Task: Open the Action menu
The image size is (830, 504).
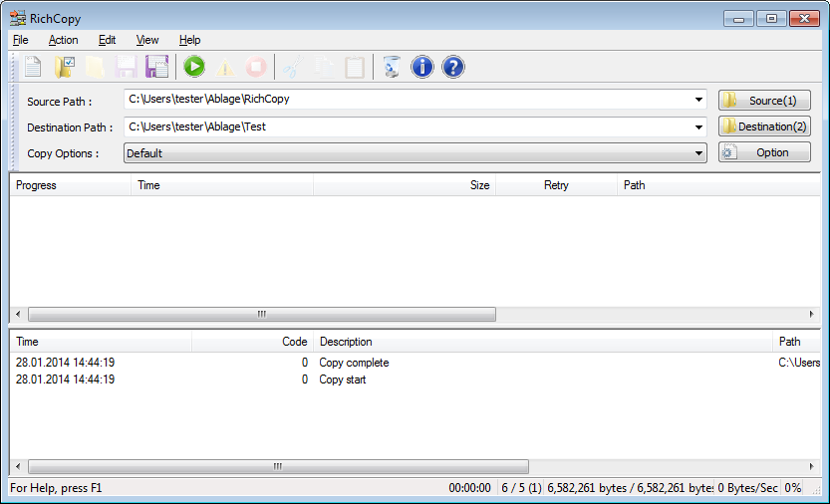Action: point(63,40)
